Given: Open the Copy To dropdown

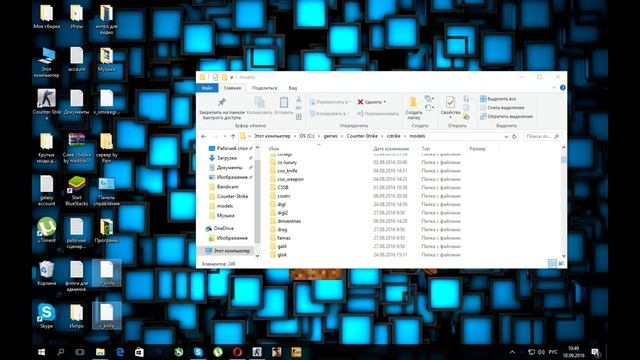Looking at the screenshot, I should click(x=328, y=113).
